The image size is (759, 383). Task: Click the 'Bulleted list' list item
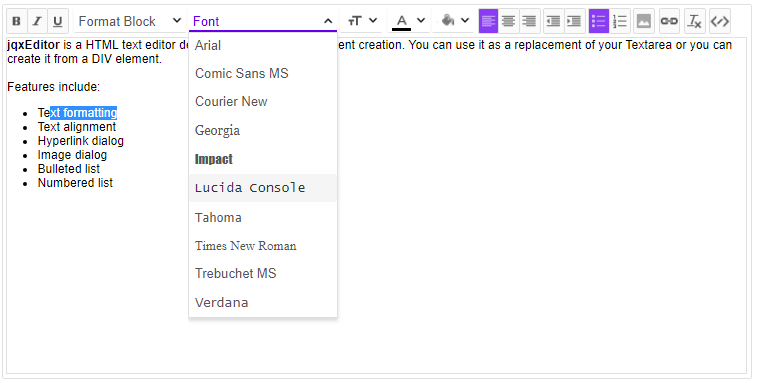[69, 169]
